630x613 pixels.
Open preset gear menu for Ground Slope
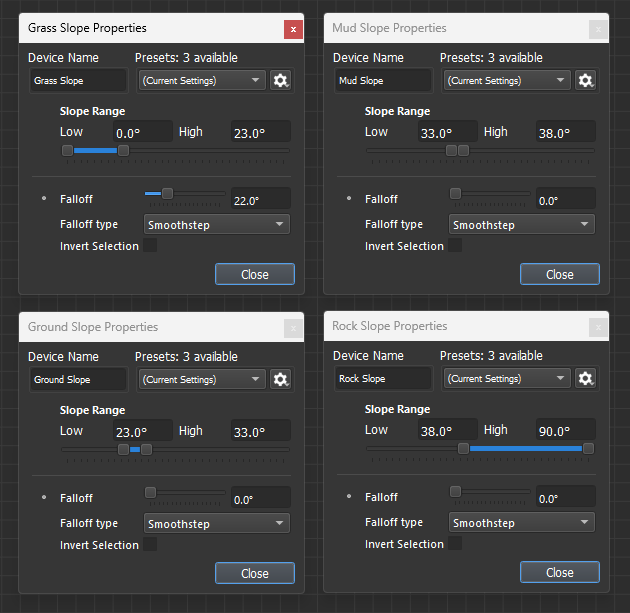tap(281, 379)
